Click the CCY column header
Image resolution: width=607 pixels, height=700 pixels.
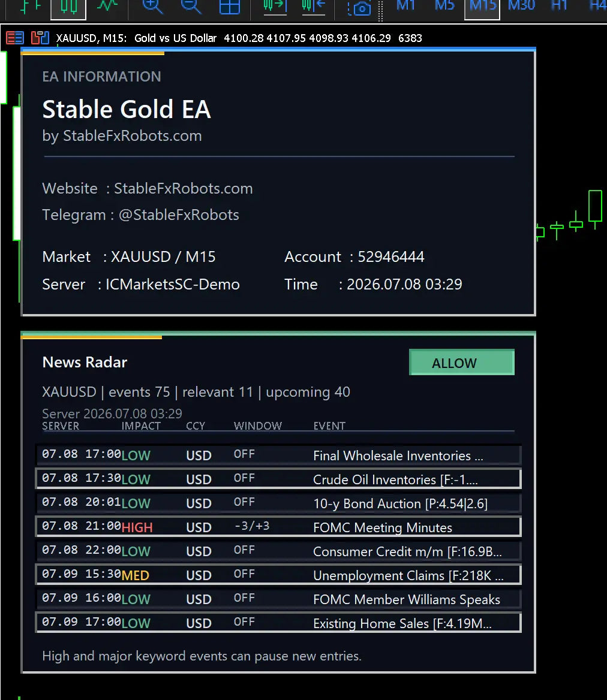[x=196, y=426]
